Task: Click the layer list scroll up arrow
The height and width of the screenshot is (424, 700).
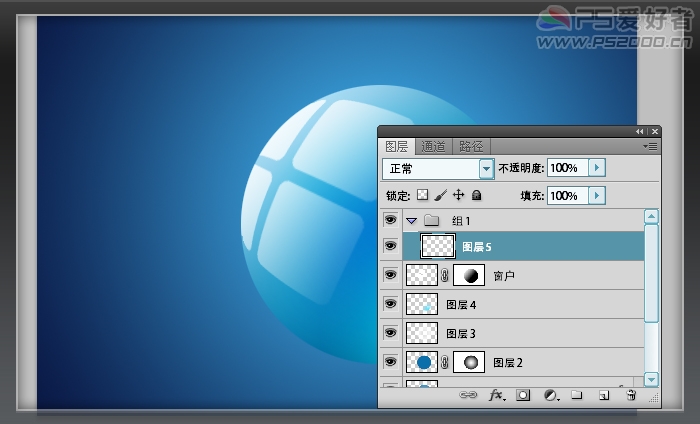Action: pyautogui.click(x=651, y=216)
